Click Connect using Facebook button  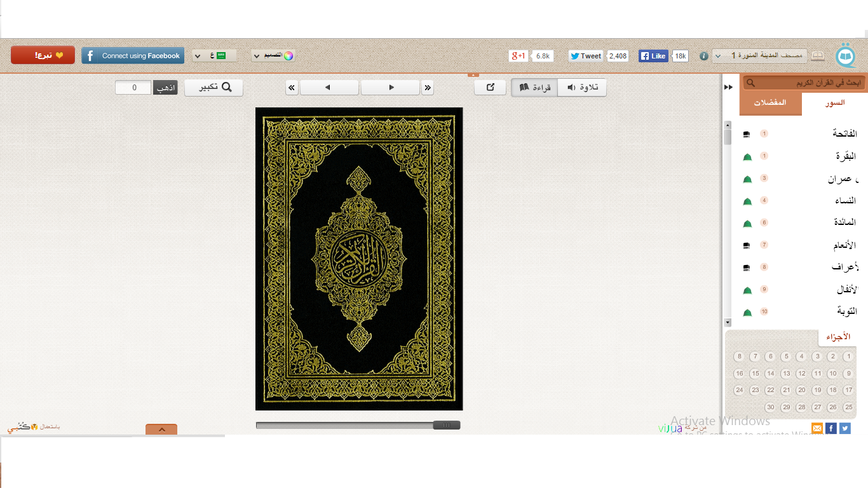[x=133, y=56]
